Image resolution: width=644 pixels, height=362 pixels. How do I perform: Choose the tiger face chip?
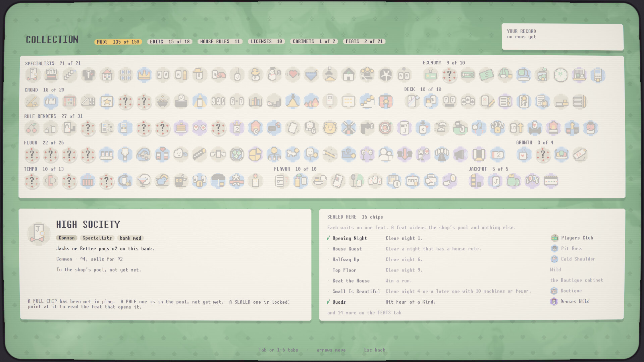coord(330,128)
